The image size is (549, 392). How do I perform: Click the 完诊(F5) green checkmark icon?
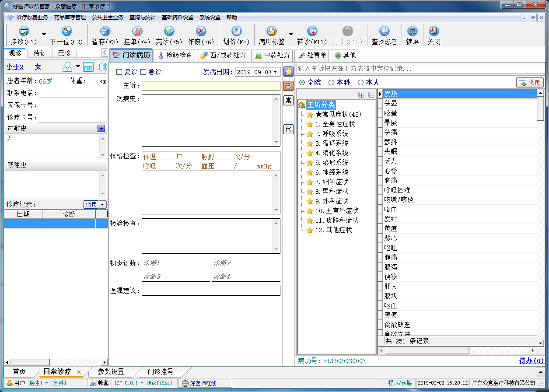coord(169,31)
